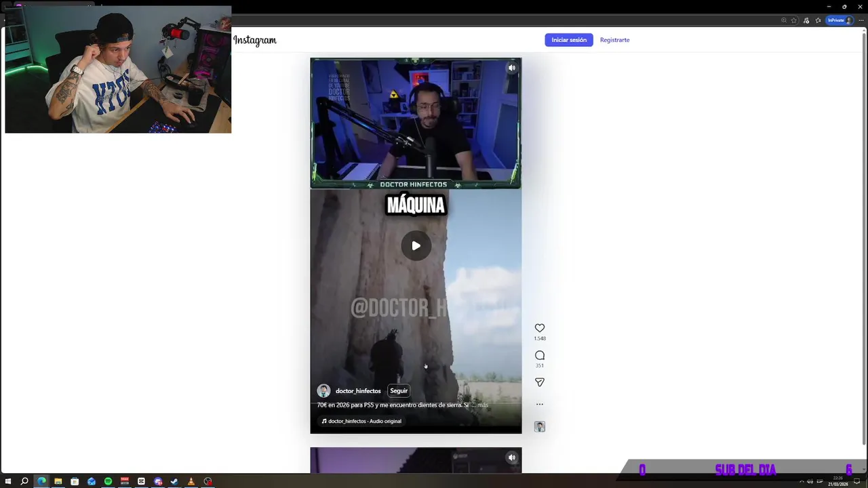
Task: Open the clock showing 22:26
Action: pyautogui.click(x=838, y=481)
